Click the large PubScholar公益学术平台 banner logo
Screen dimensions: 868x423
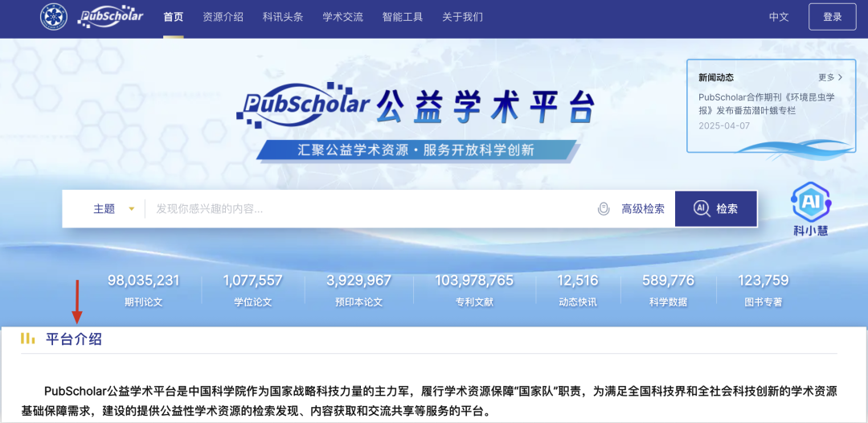point(415,104)
